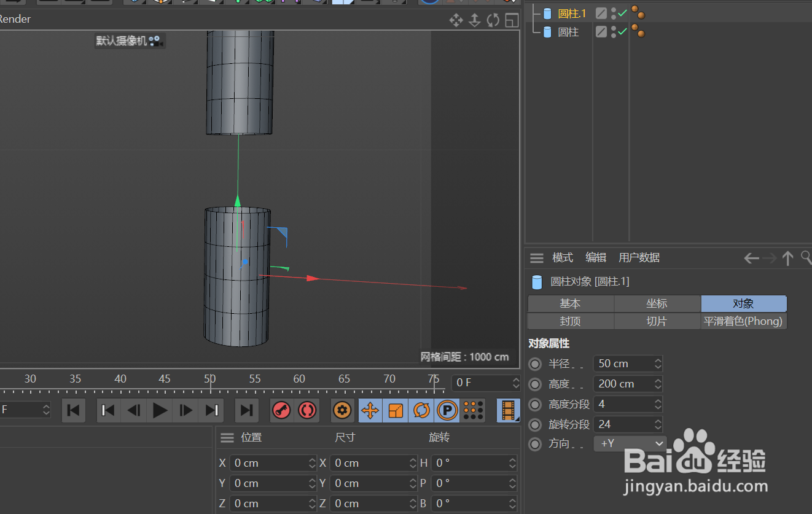Click the Phong tag on 圆柱
The width and height of the screenshot is (812, 514).
[638, 31]
